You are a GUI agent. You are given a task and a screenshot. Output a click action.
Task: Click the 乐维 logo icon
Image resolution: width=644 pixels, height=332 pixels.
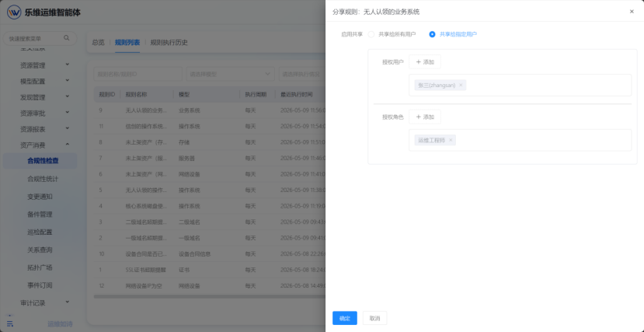[x=14, y=12]
